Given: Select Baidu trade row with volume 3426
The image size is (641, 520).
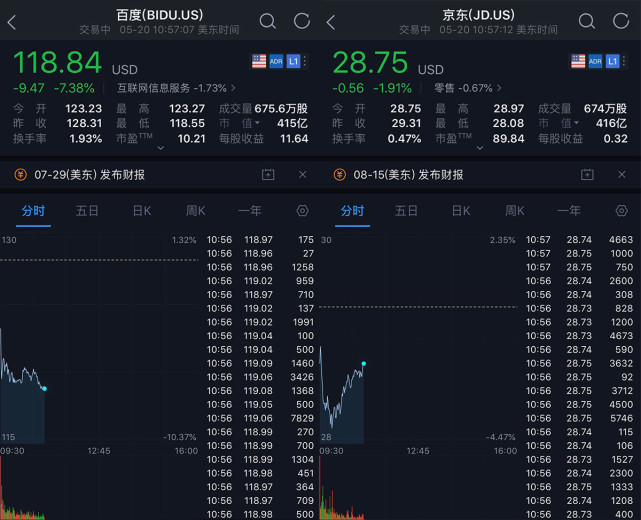Looking at the screenshot, I should pos(260,377).
